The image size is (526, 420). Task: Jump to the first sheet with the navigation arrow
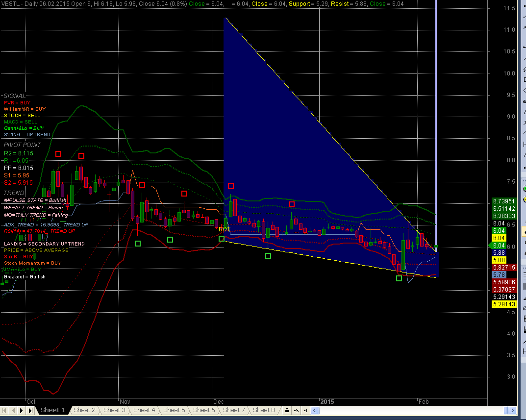4,410
